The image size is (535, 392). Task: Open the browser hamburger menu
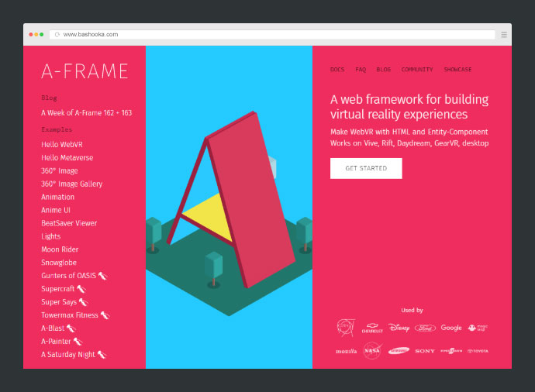pyautogui.click(x=504, y=34)
